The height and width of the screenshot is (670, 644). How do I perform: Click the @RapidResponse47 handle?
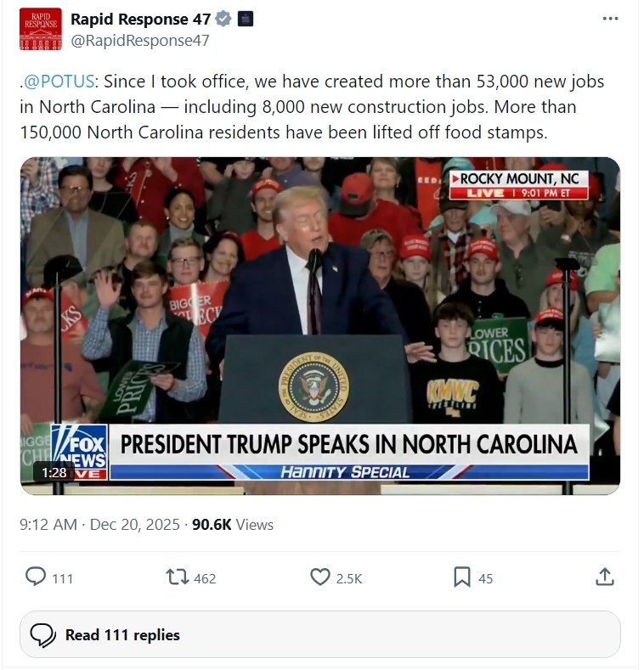click(140, 41)
